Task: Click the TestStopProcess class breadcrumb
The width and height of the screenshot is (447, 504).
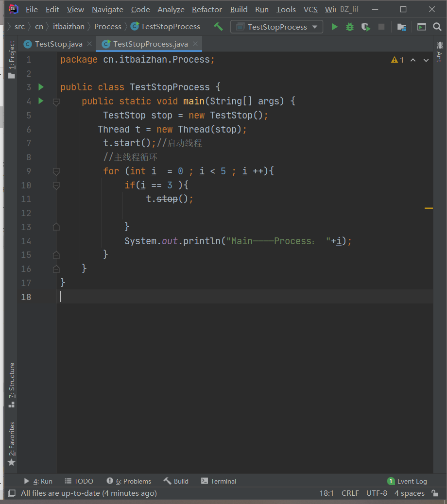Action: click(x=165, y=27)
